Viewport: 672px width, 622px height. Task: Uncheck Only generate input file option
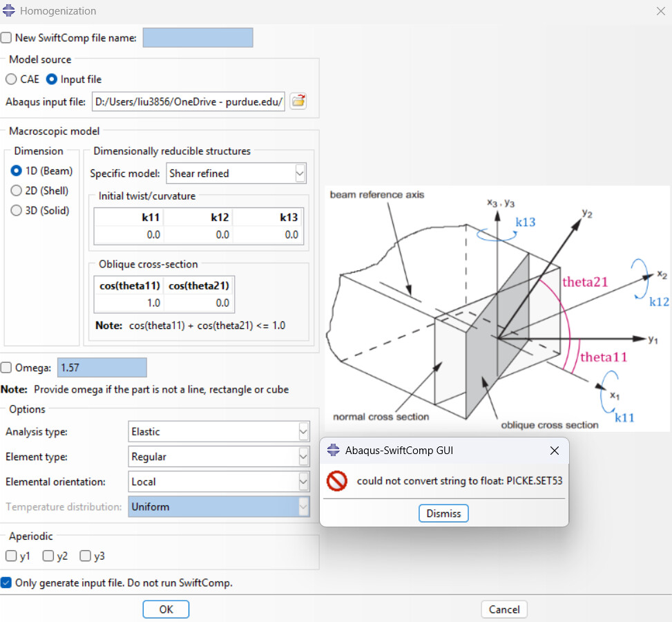point(6,583)
